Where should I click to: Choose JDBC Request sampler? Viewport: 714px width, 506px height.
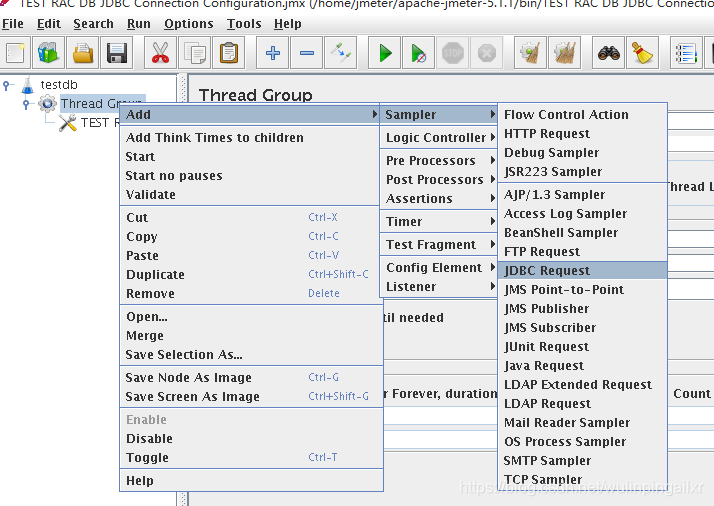pos(583,271)
